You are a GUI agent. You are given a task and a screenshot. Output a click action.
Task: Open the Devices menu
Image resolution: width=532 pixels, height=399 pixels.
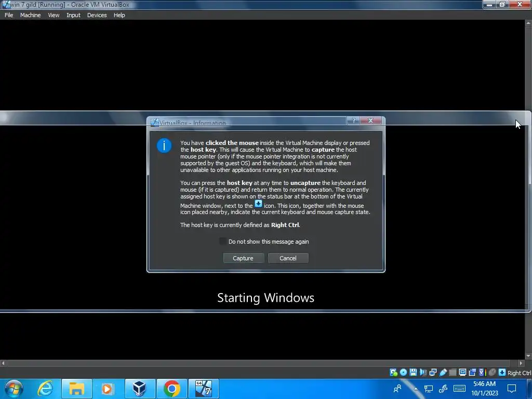tap(97, 15)
